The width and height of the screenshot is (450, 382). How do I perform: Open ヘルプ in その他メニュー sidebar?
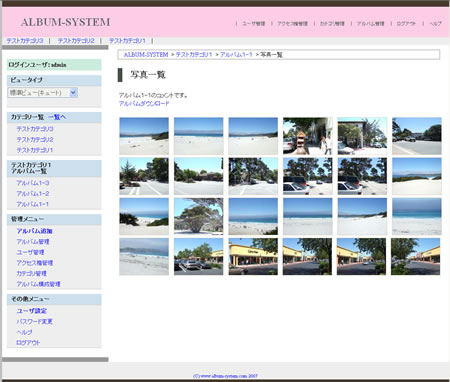coord(24,332)
